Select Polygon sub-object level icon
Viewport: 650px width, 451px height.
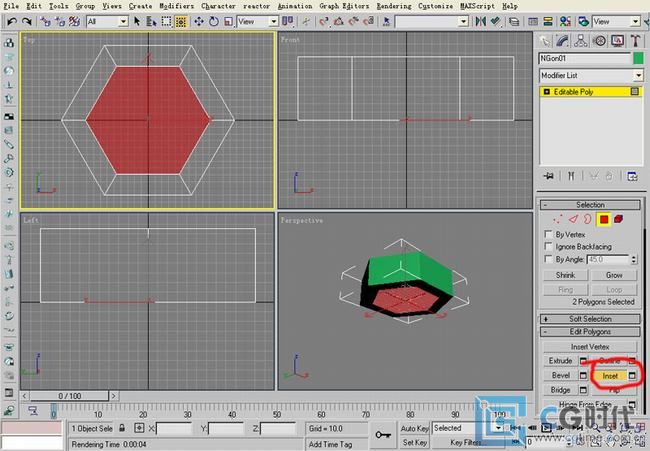pyautogui.click(x=604, y=219)
